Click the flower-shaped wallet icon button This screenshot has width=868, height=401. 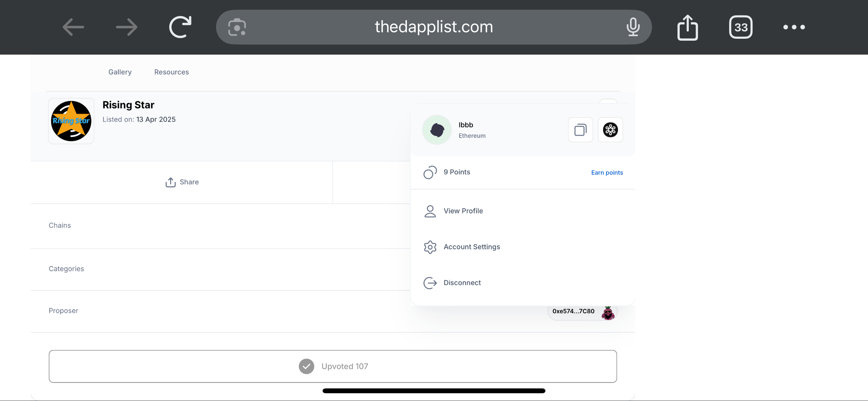[610, 130]
